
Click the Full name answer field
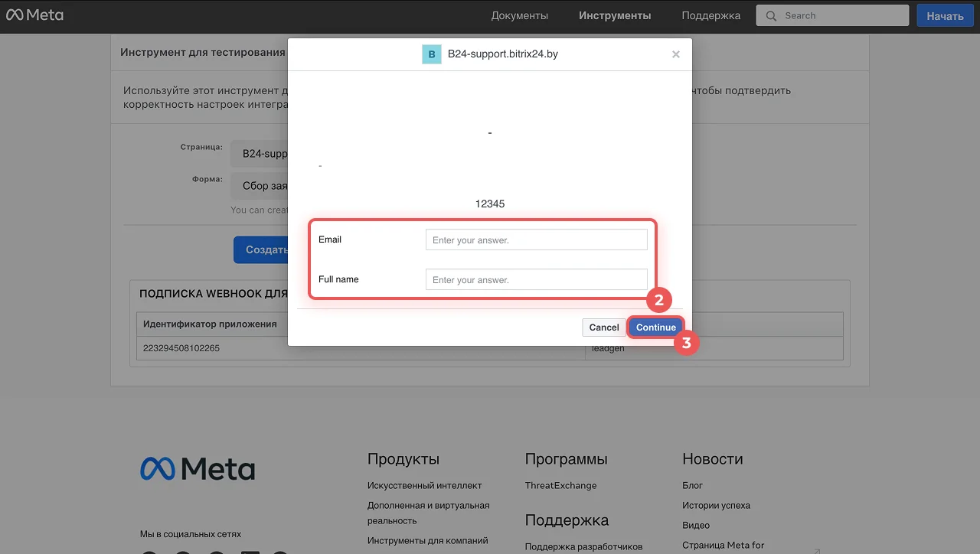[536, 280]
